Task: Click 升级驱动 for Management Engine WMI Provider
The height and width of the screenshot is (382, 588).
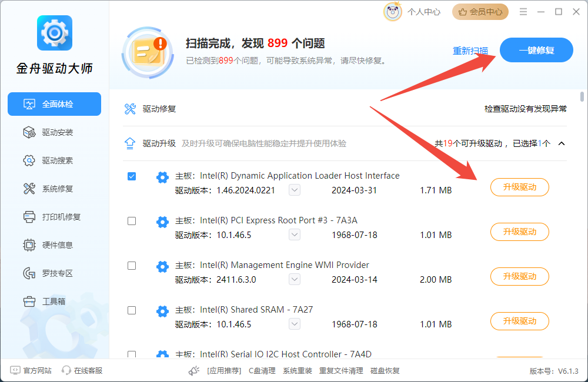Action: (519, 276)
